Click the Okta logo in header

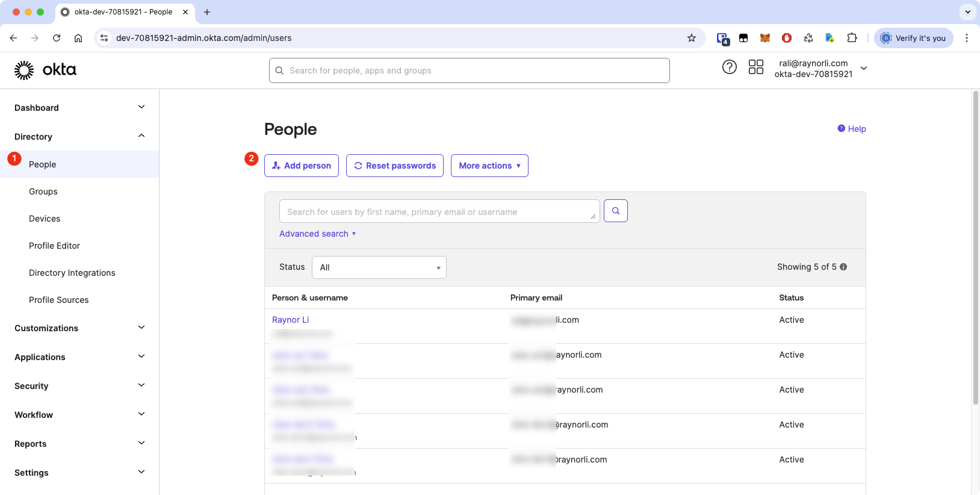[45, 70]
